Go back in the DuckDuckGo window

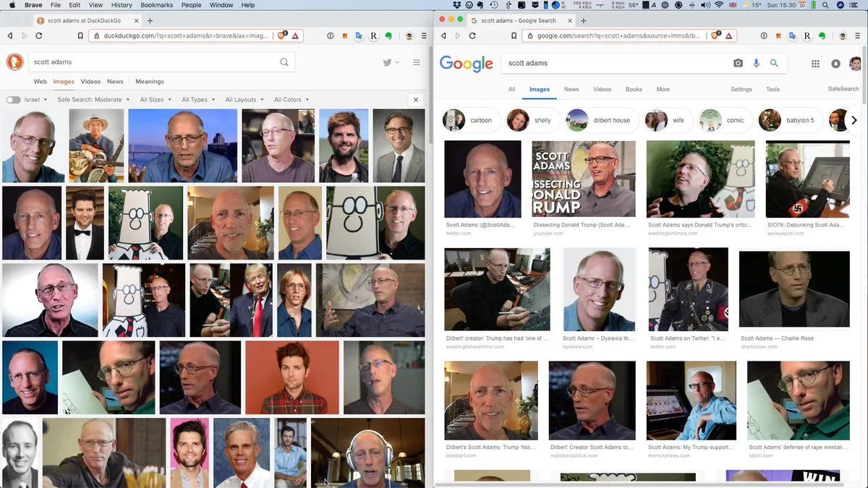pyautogui.click(x=9, y=35)
